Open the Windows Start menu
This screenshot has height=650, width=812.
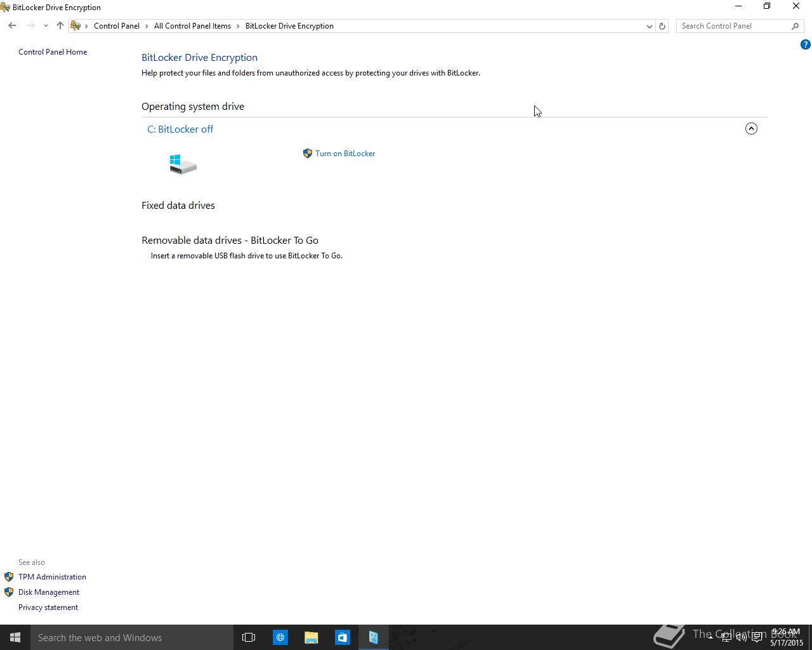pyautogui.click(x=15, y=637)
